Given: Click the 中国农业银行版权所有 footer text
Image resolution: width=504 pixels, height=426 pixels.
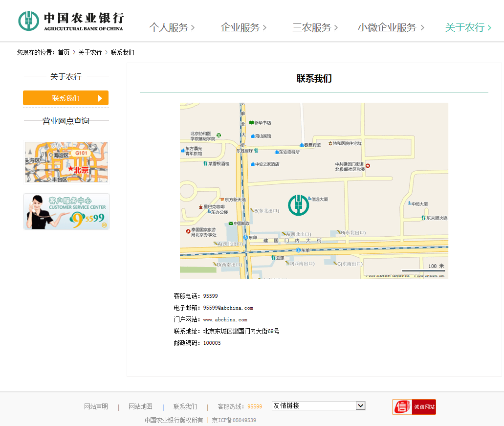Looking at the screenshot, I should [x=174, y=420].
